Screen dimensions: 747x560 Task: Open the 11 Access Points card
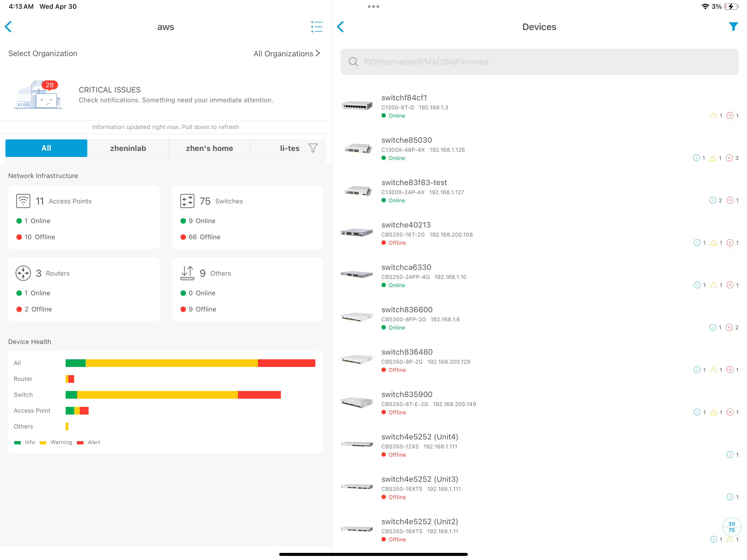coord(84,217)
